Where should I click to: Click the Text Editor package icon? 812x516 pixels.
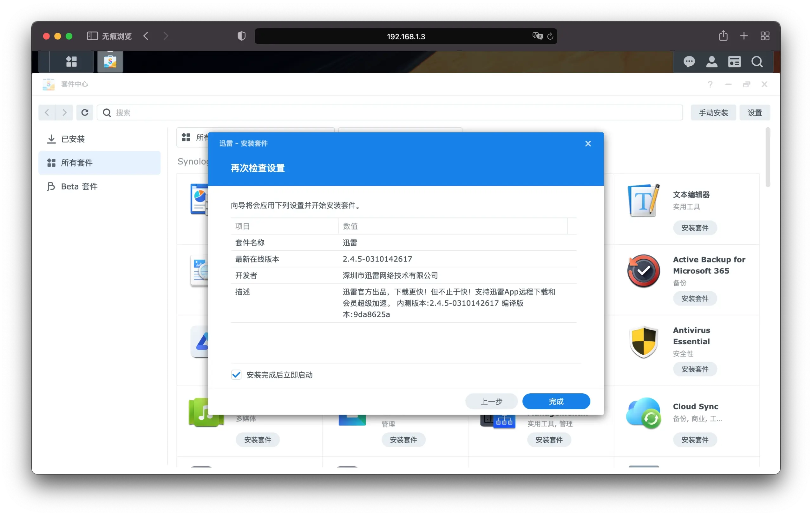tap(643, 200)
